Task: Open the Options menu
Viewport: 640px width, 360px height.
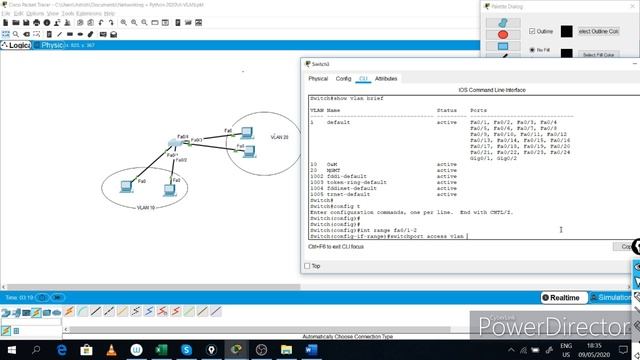Action: 35,13
